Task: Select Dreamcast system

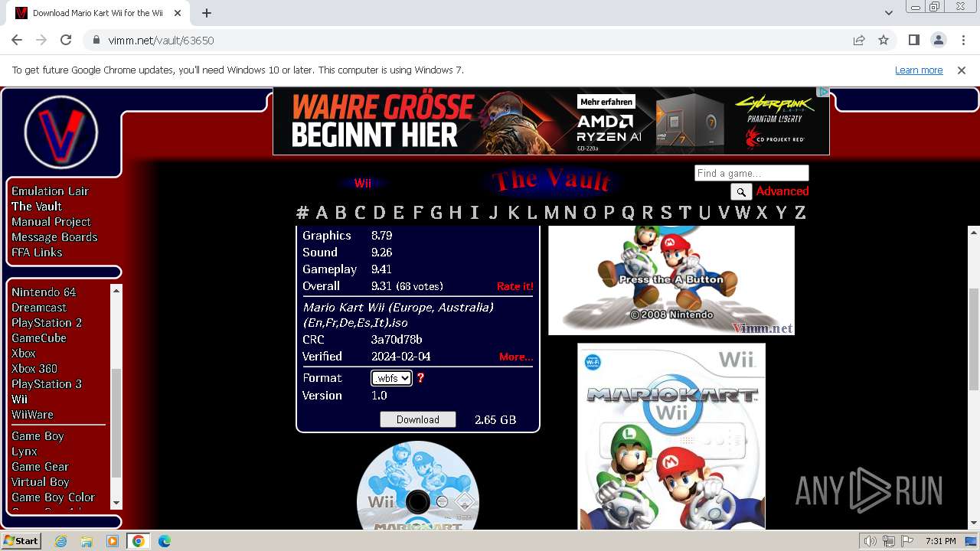Action: 39,308
